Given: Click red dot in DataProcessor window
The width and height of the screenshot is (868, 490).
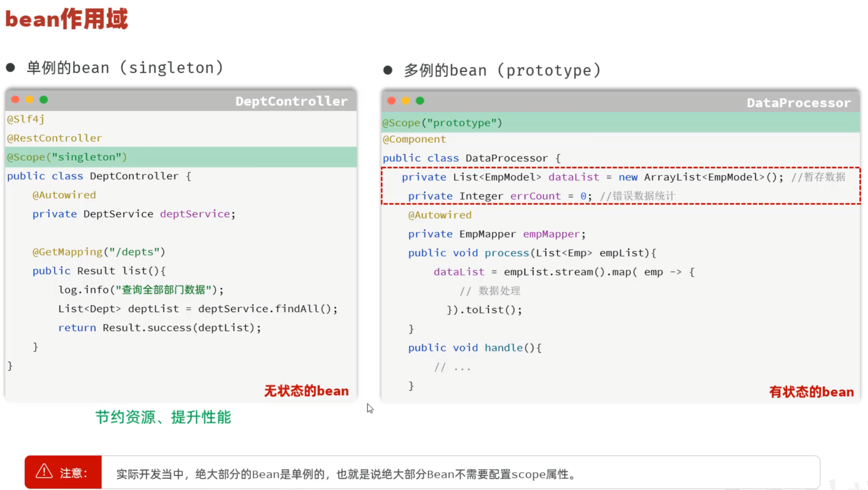Looking at the screenshot, I should coord(392,101).
